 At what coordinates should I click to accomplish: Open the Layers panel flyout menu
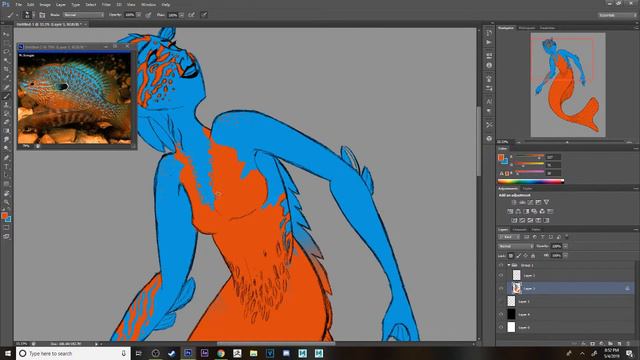coord(636,230)
